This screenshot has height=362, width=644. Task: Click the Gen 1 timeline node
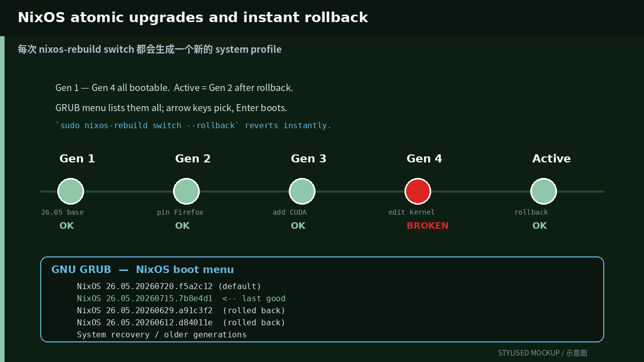(70, 191)
